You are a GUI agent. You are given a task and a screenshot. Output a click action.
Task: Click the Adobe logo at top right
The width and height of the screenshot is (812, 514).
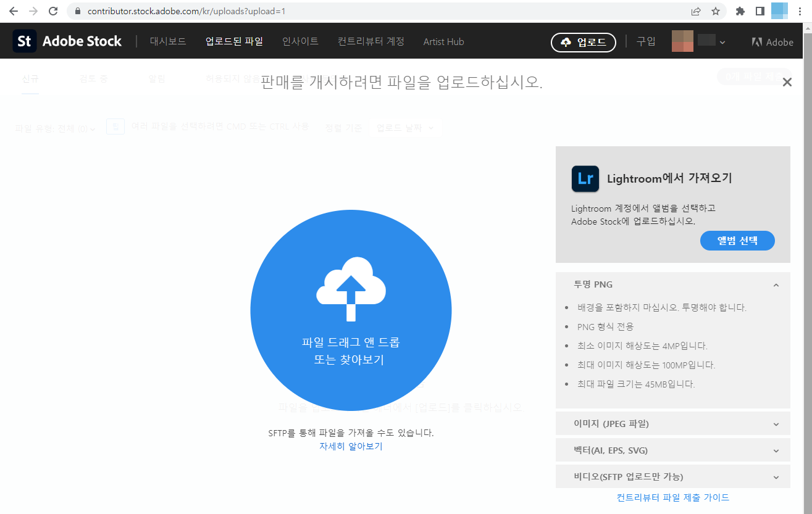(x=772, y=41)
